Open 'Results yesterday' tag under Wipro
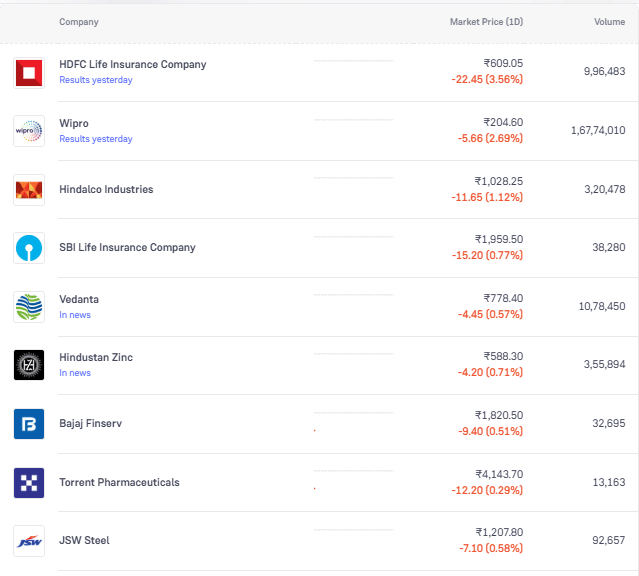The width and height of the screenshot is (639, 576). pyautogui.click(x=95, y=139)
